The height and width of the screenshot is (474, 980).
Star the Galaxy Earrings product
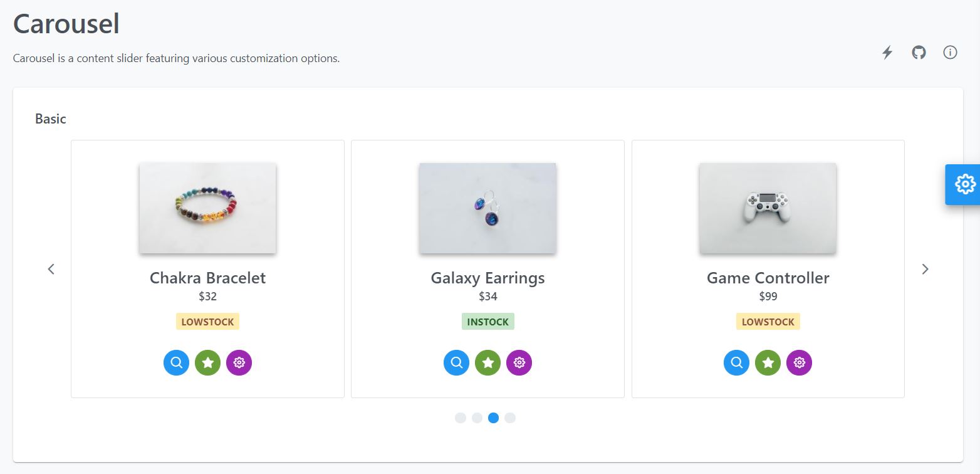click(488, 362)
